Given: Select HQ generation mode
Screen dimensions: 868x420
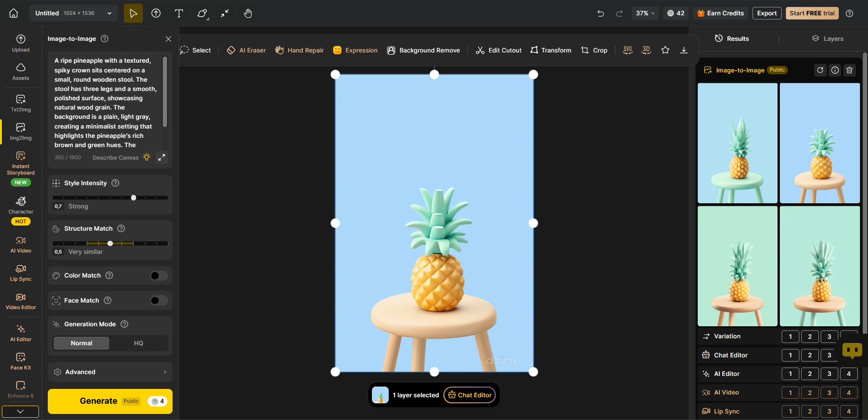Looking at the screenshot, I should point(138,343).
